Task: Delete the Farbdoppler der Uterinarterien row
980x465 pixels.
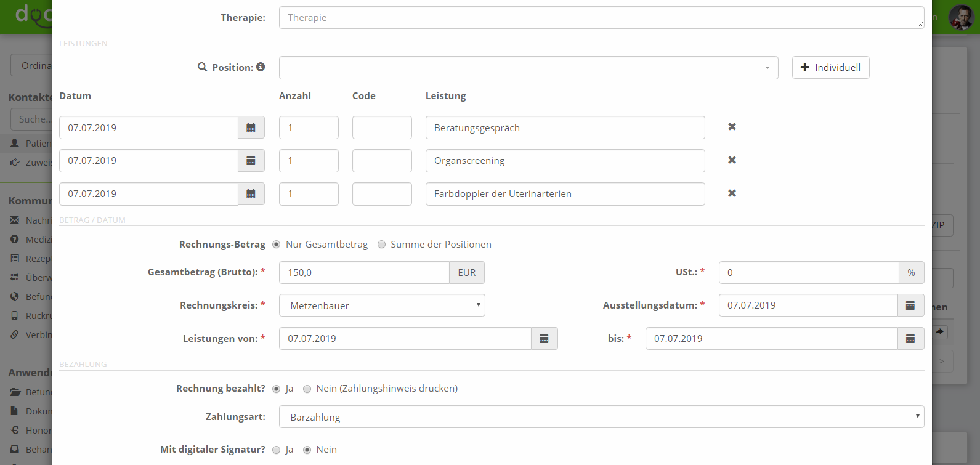Action: (732, 193)
